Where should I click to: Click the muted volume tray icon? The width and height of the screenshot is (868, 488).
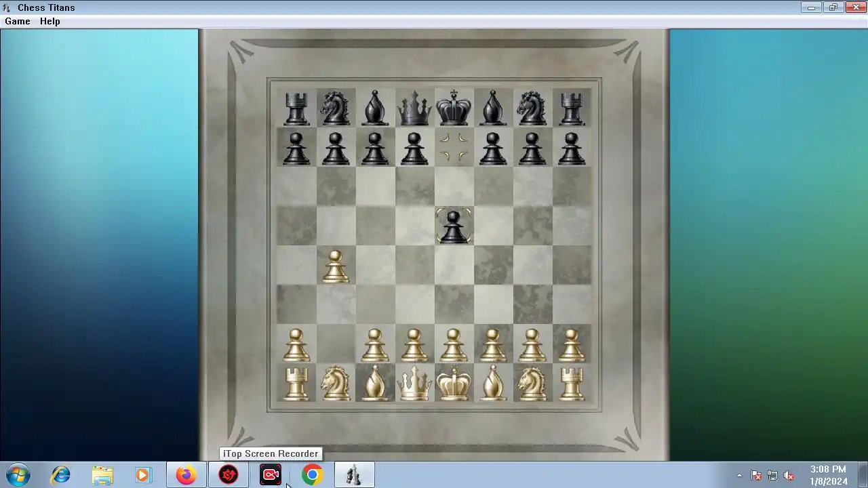click(x=789, y=476)
